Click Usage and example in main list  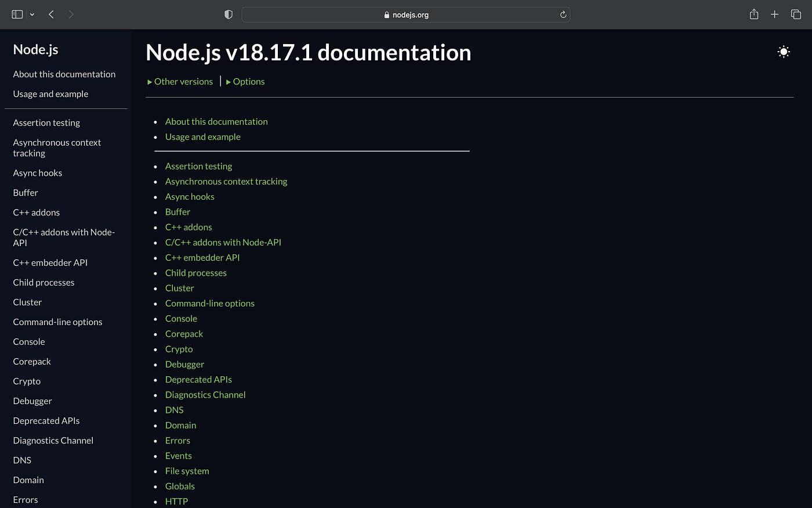coord(203,137)
